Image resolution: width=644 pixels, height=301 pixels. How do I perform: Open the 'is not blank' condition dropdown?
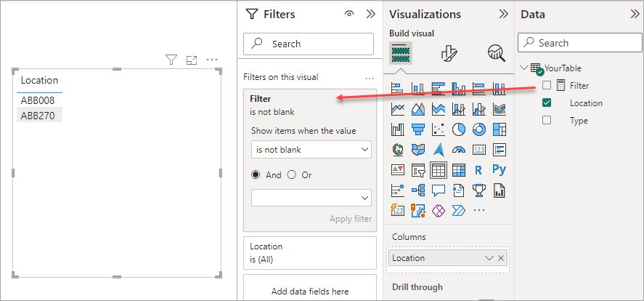pos(311,150)
